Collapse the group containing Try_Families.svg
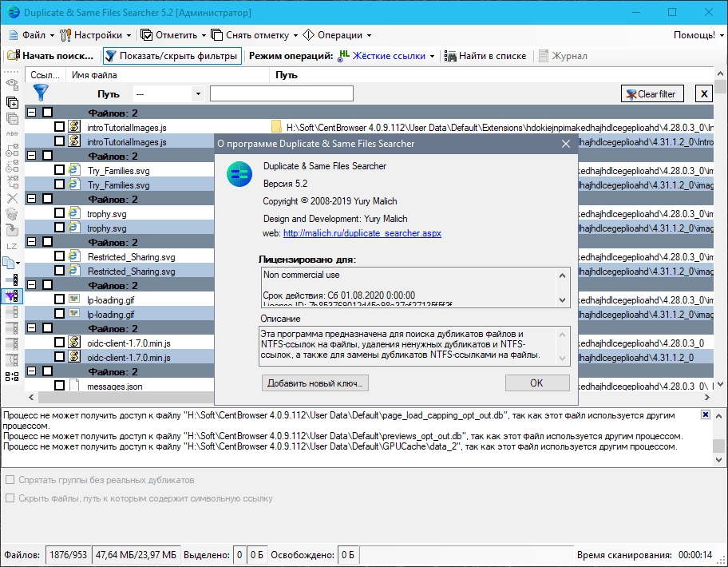The width and height of the screenshot is (728, 567). coord(32,155)
